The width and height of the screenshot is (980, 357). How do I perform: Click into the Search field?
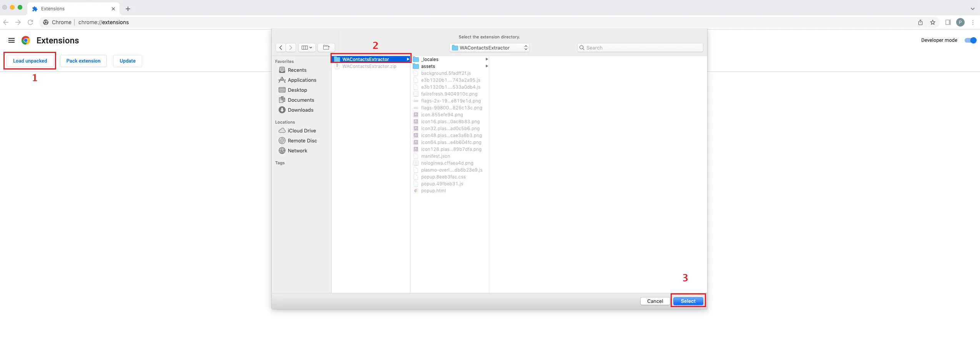(639, 47)
